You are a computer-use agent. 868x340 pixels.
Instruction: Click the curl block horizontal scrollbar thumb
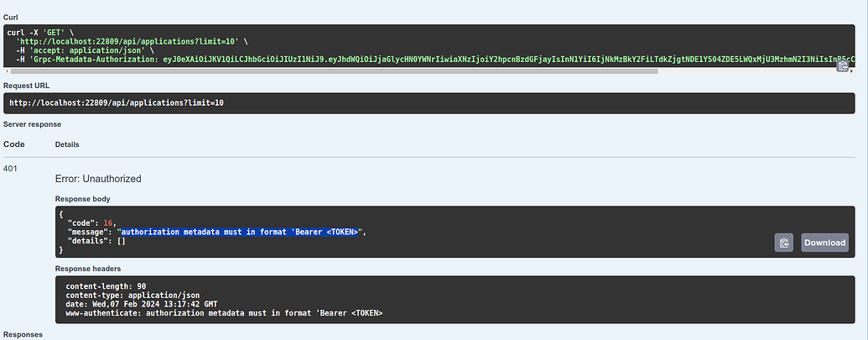[x=334, y=71]
